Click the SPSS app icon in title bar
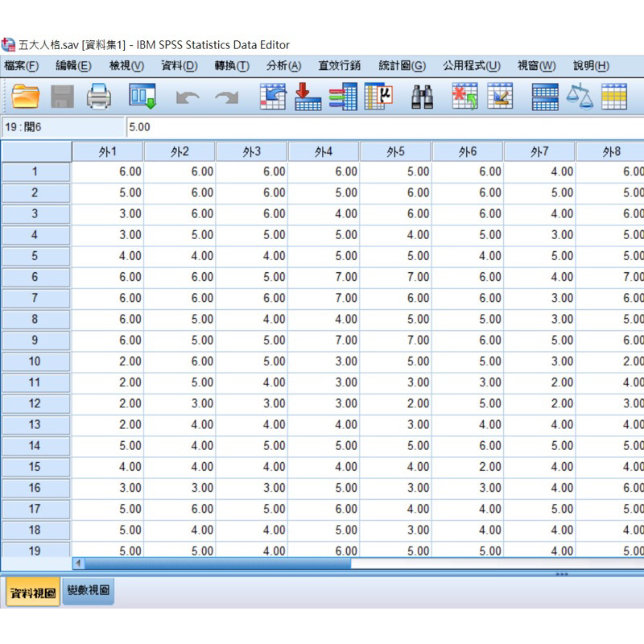 (8, 44)
